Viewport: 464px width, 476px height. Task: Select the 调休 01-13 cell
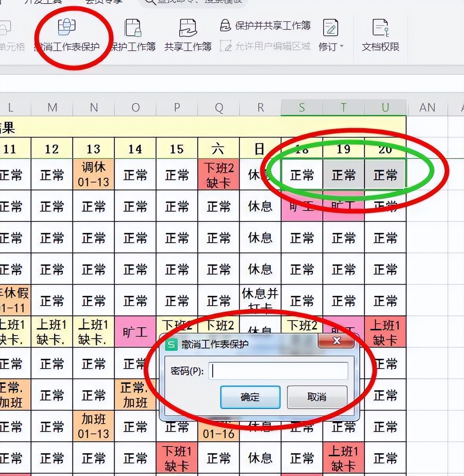coord(94,174)
